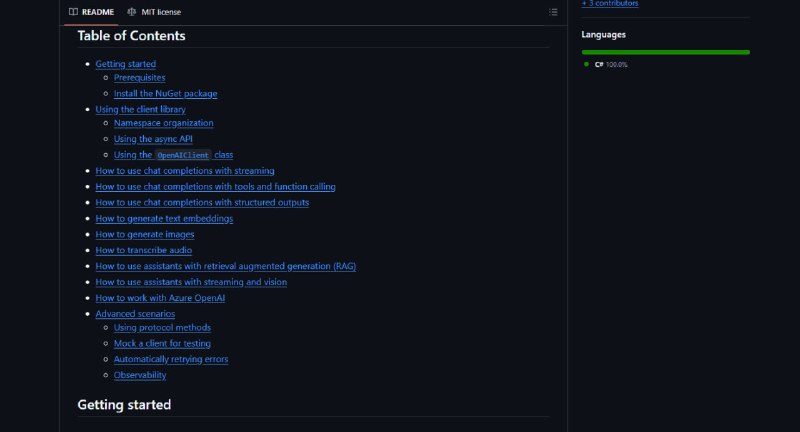800x432 pixels.
Task: Jump to 'Using the client library'
Action: tap(140, 109)
